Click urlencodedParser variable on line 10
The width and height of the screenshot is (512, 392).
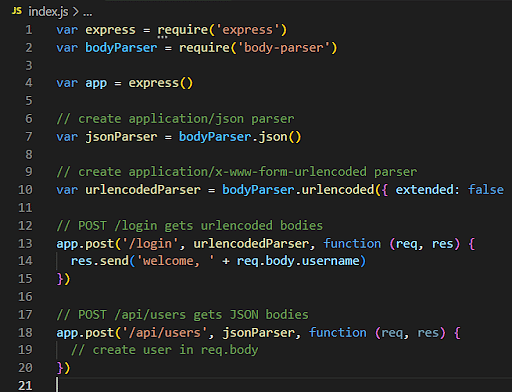coord(143,190)
